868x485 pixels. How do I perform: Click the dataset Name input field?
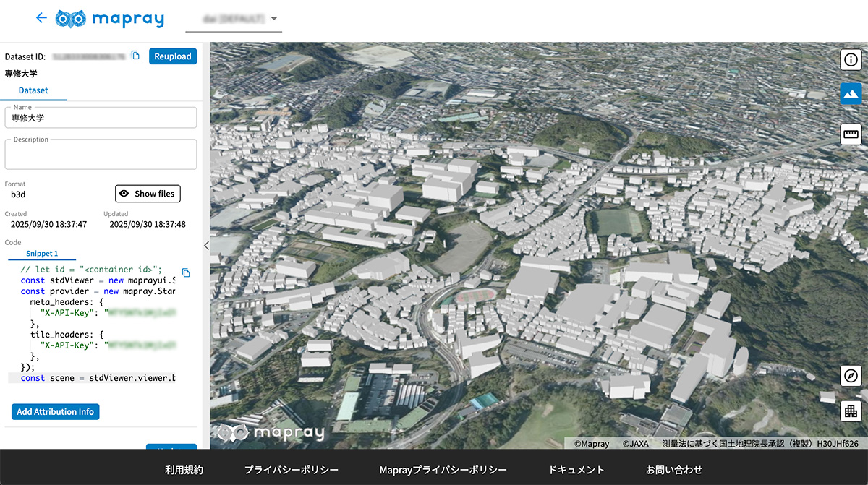(x=101, y=118)
